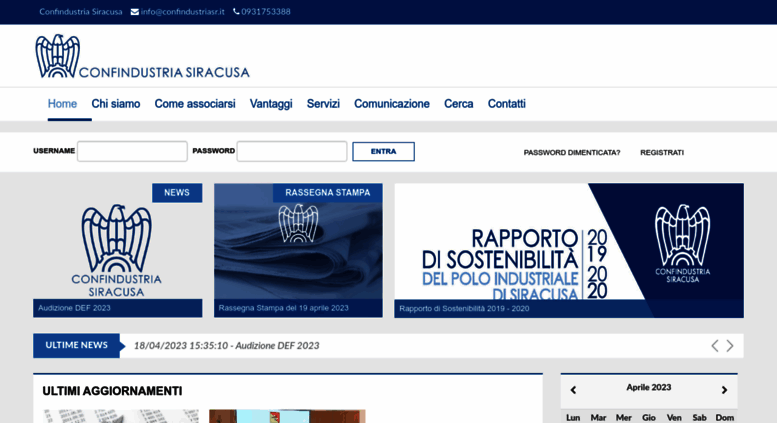Open the Rapporto di Sostenibilità banner
Viewport: 777px width, 423px height.
(569, 250)
